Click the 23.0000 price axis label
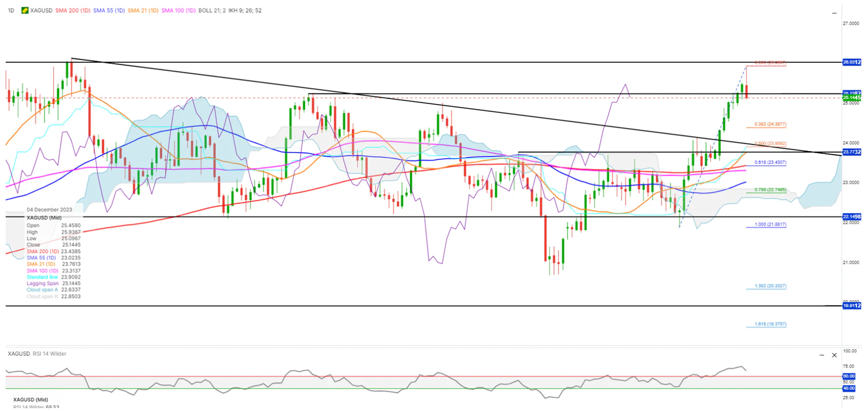This screenshot has height=411, width=868. pyautogui.click(x=851, y=183)
